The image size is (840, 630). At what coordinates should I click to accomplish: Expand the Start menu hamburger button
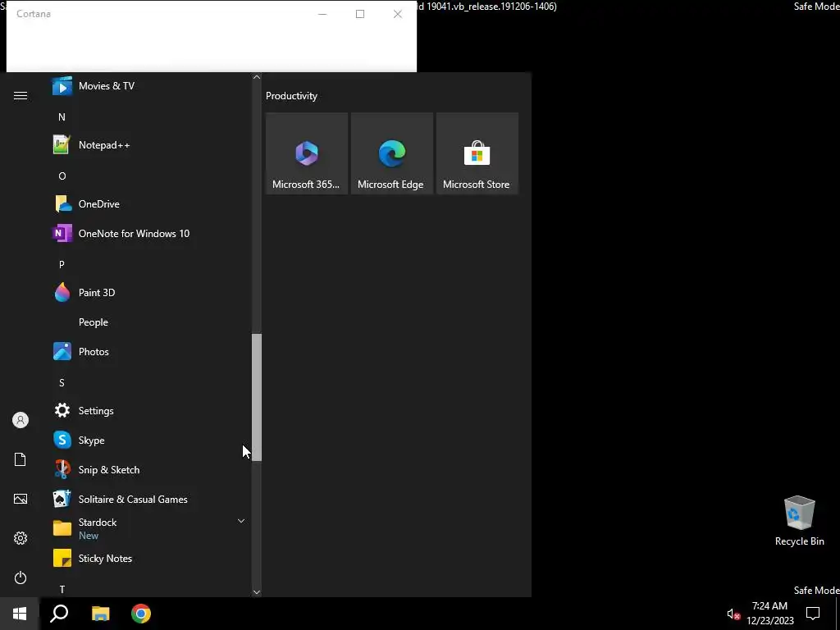tap(21, 96)
